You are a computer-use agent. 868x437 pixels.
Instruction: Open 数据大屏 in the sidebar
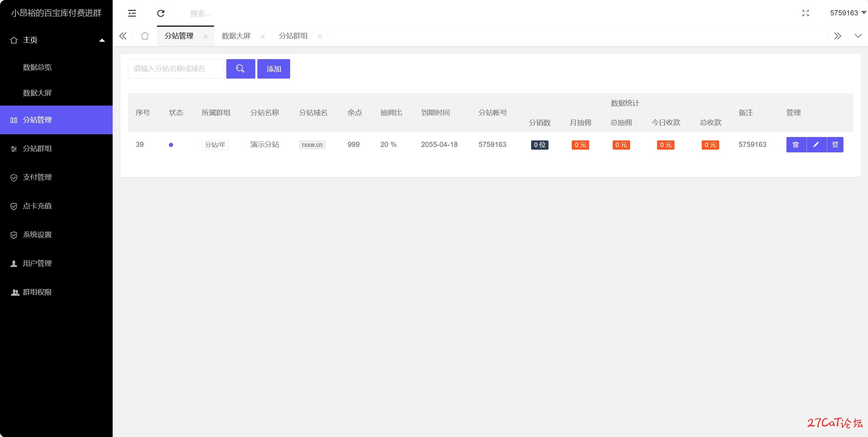tap(37, 93)
